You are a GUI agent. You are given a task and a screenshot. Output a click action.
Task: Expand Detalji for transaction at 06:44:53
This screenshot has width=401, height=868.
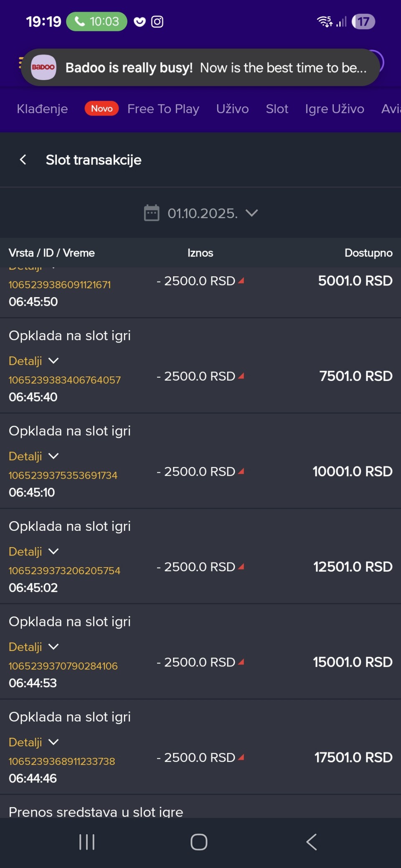[33, 646]
